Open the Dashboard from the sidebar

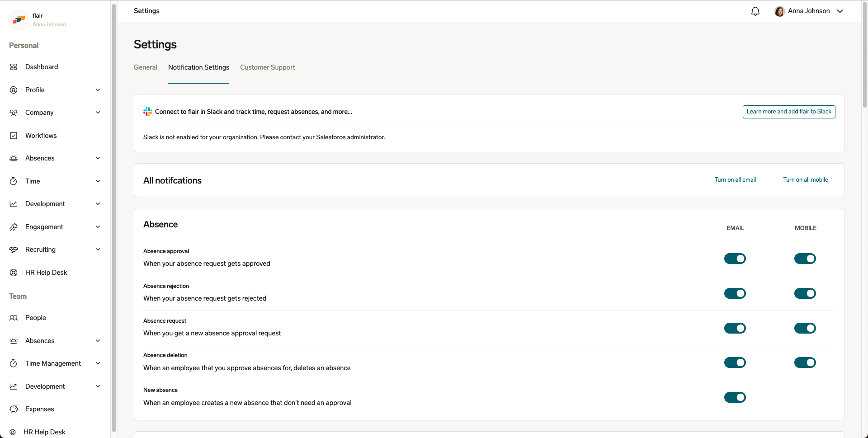42,66
